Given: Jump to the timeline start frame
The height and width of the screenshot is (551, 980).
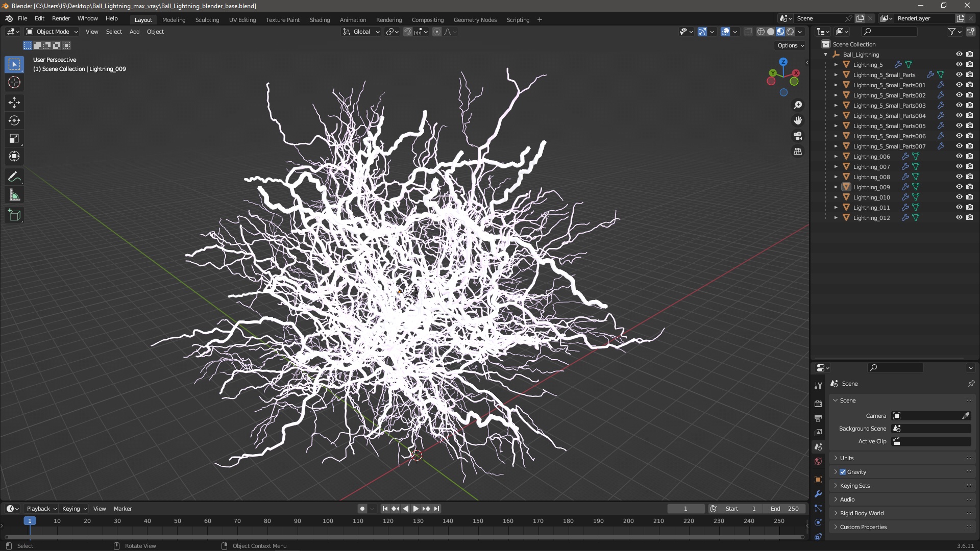Looking at the screenshot, I should 385,509.
